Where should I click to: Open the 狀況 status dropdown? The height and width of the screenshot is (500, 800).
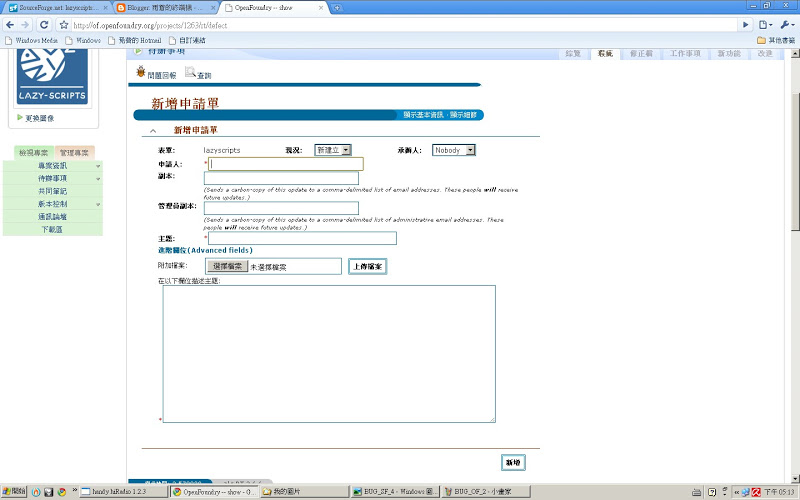click(333, 150)
